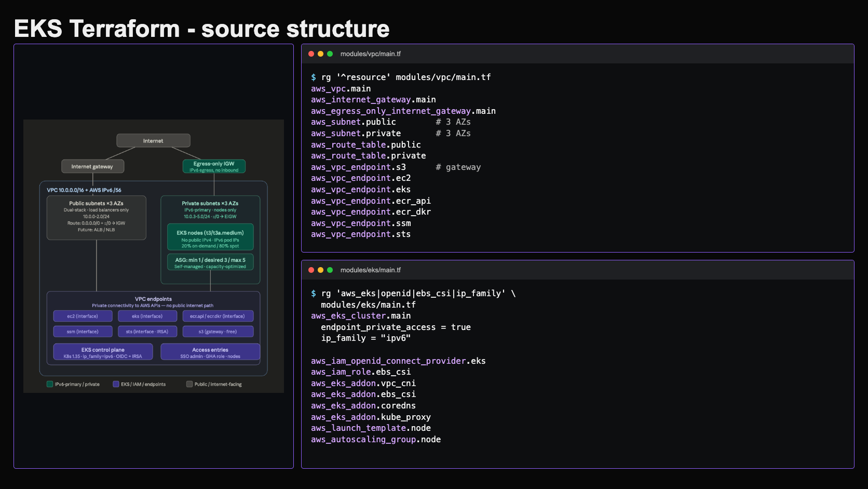Click the green zoom dot of modules/eks/main.tf window
Screen dimensions: 868x489
(330, 270)
